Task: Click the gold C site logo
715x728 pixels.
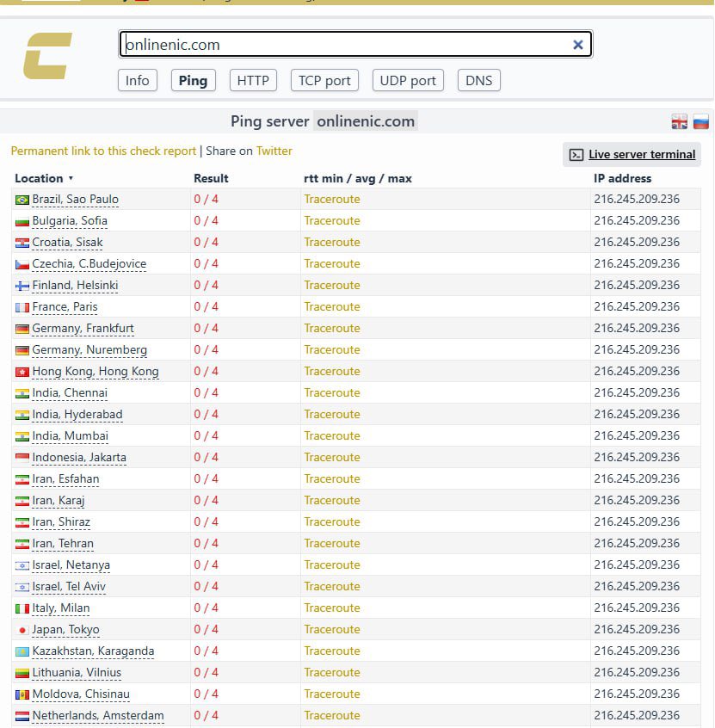Action: point(47,56)
